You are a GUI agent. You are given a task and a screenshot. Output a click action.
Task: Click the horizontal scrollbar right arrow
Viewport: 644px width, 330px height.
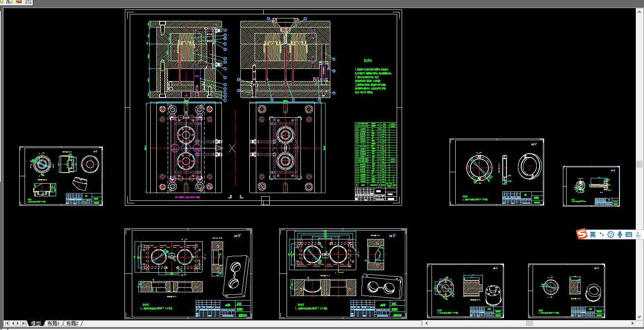click(633, 323)
